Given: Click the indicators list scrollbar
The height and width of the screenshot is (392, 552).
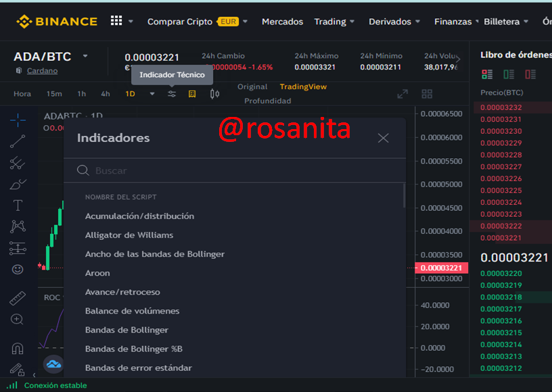Looking at the screenshot, I should (x=404, y=196).
